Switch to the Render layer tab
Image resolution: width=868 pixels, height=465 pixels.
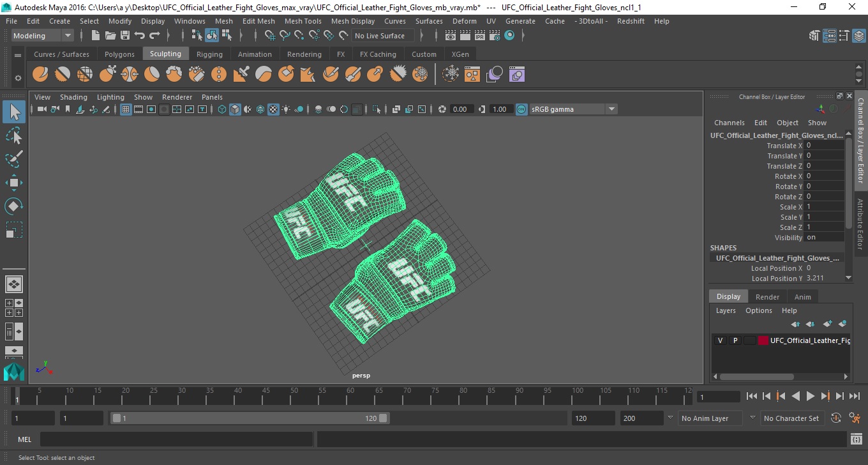pyautogui.click(x=767, y=297)
